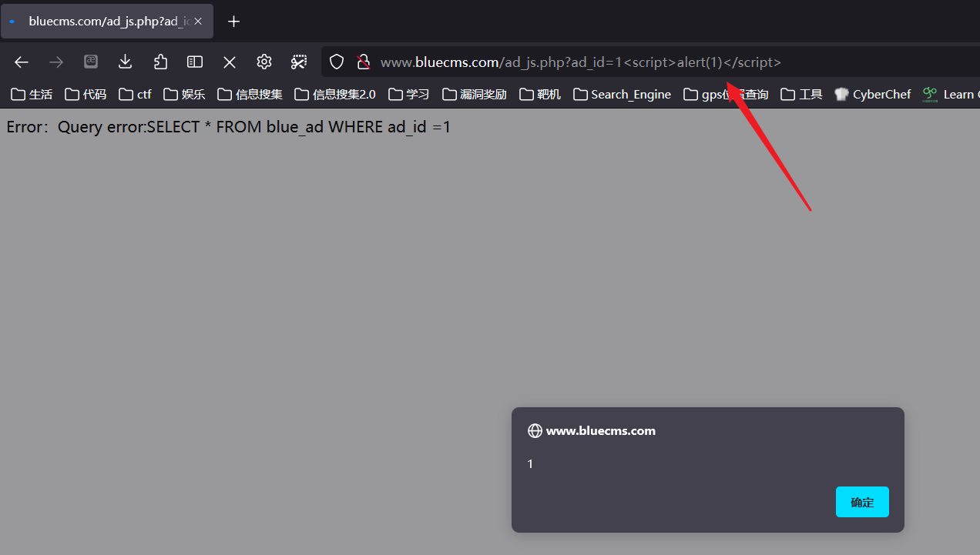Open the Learn bookmark with green icon
Viewport: 980px width, 555px height.
pyautogui.click(x=951, y=94)
